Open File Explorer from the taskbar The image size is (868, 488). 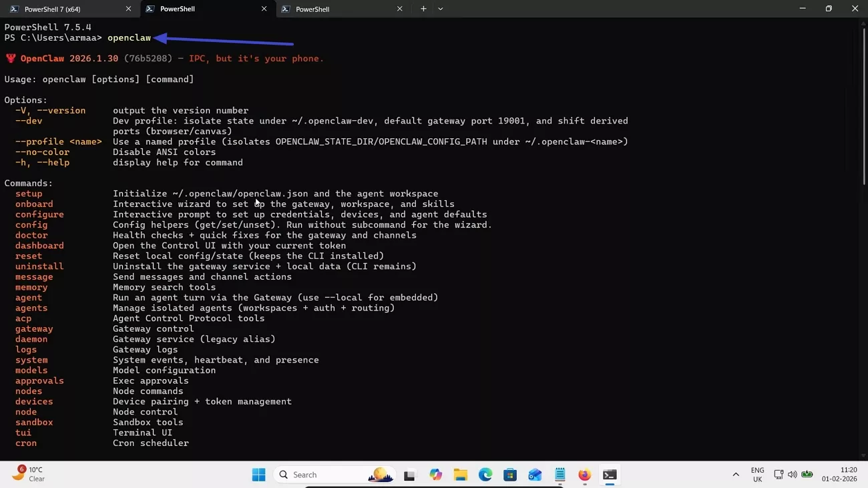[x=460, y=475]
